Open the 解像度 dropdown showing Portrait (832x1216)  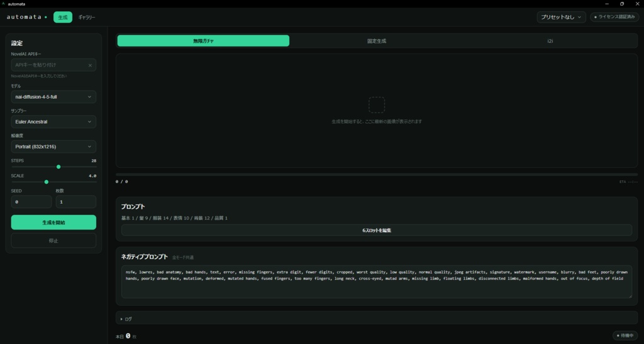(x=53, y=147)
